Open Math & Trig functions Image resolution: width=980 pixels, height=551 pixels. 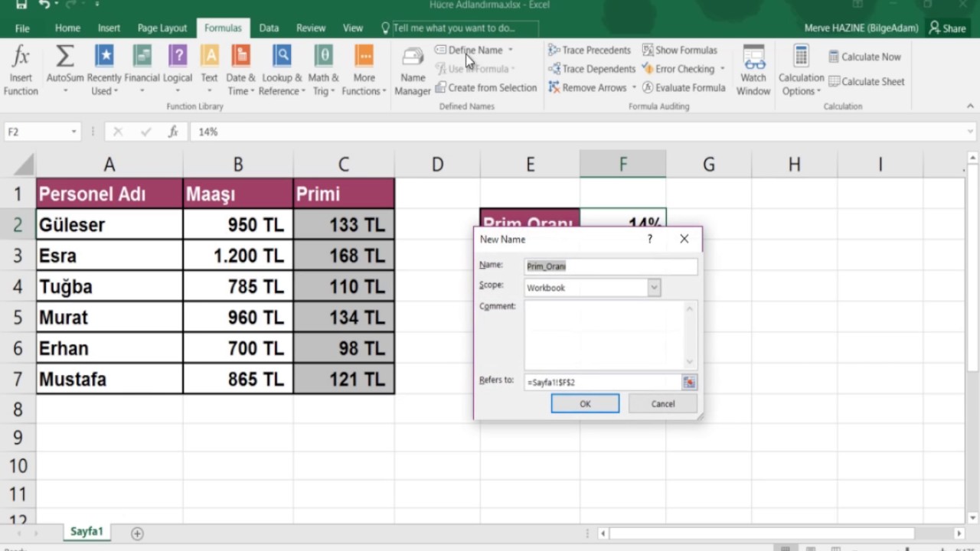tap(323, 71)
